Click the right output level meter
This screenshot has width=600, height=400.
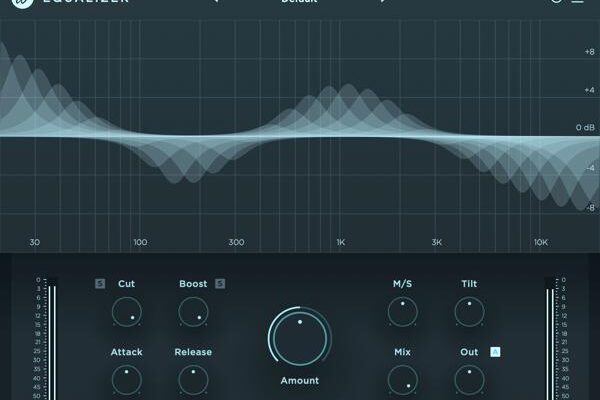[551, 340]
